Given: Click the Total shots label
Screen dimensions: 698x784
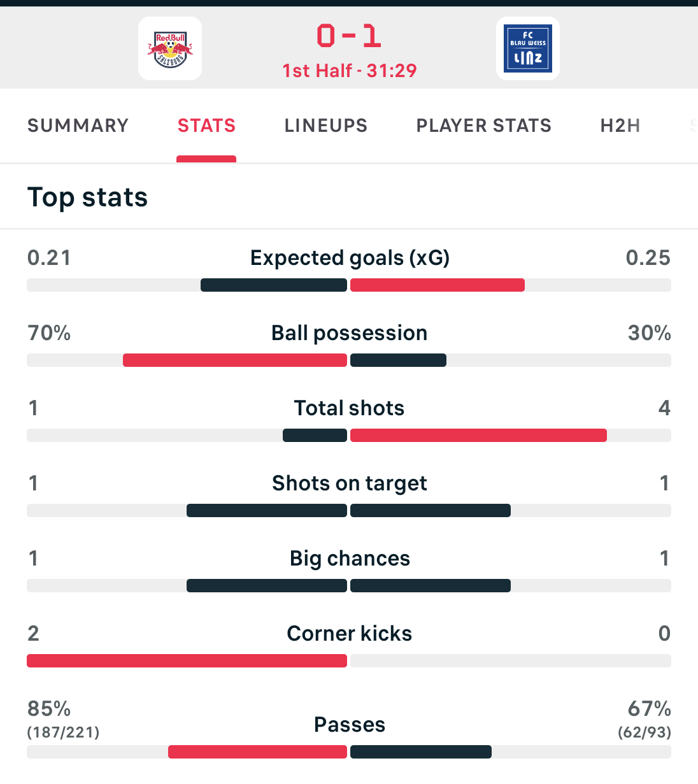Looking at the screenshot, I should [x=349, y=408].
